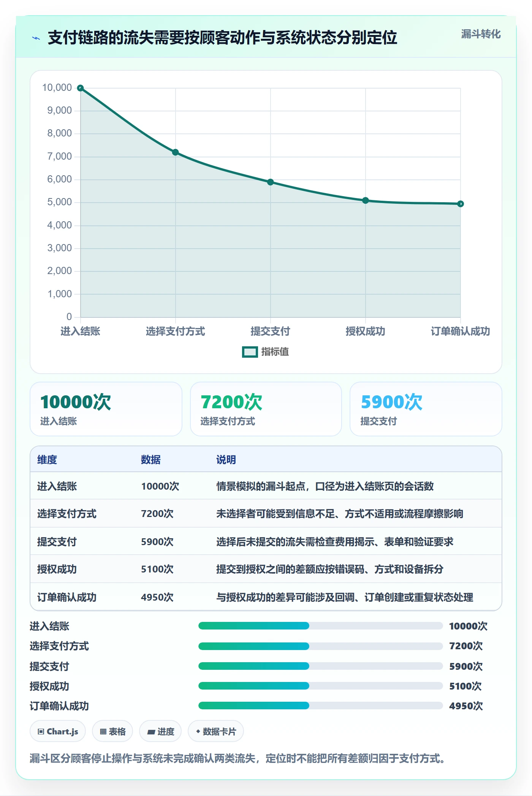Click the description starting 情景模拟的漏斗起点
Viewport: 532px width, 796px height.
[x=325, y=486]
